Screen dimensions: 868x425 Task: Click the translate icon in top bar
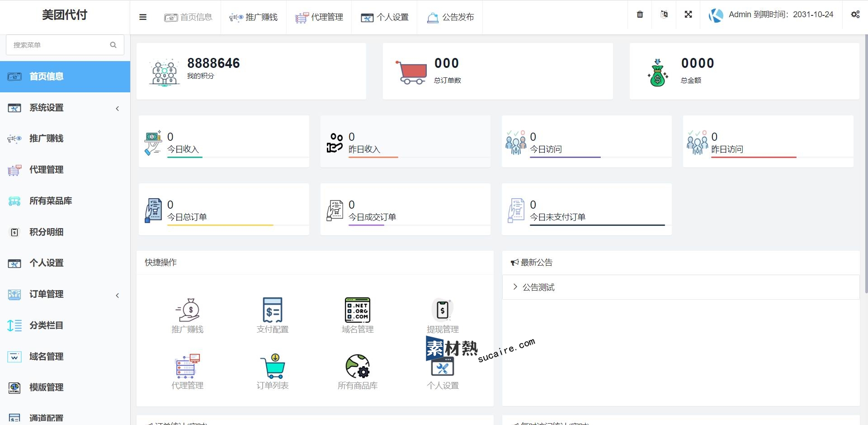tap(664, 14)
